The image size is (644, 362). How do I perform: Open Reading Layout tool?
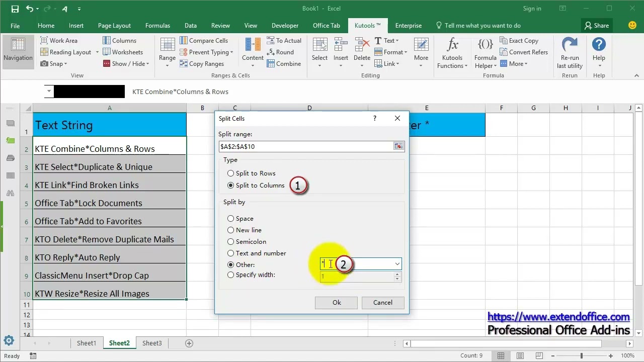point(69,52)
